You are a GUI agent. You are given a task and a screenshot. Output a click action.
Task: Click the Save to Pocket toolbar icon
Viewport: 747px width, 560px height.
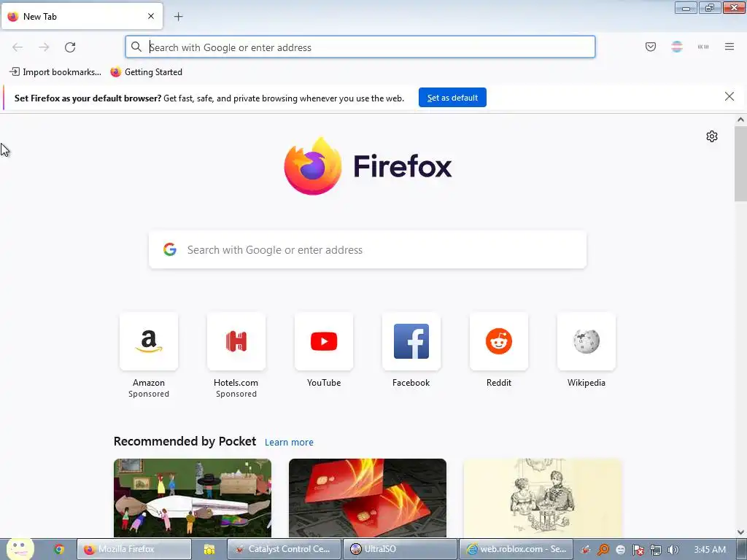pos(650,47)
